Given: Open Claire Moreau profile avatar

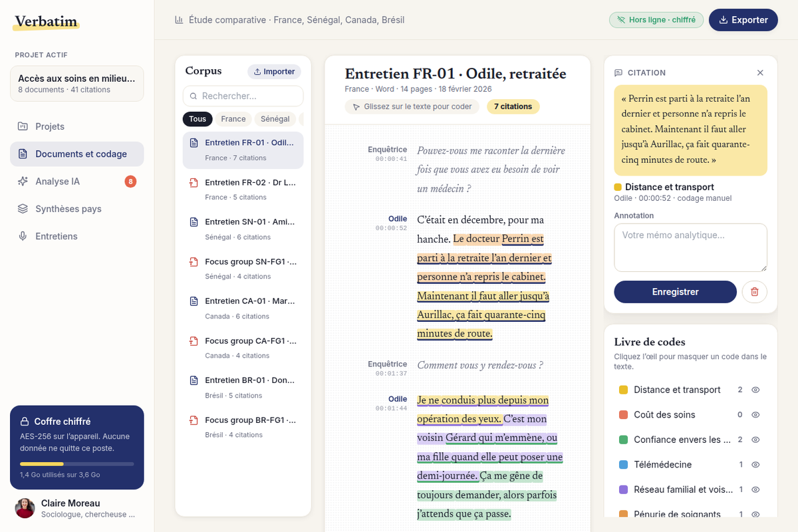Looking at the screenshot, I should click(25, 508).
